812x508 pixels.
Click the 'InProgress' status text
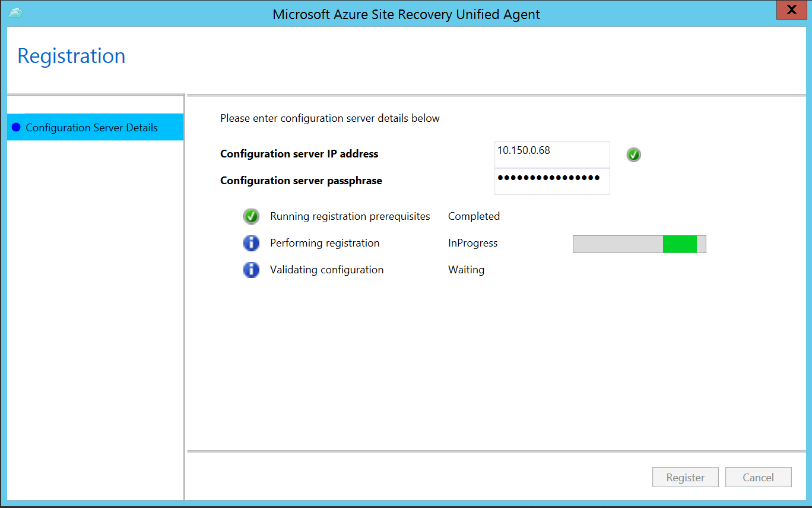(x=473, y=243)
